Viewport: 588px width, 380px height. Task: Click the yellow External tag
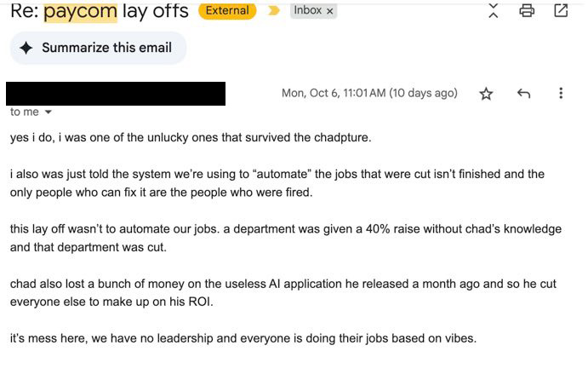227,11
